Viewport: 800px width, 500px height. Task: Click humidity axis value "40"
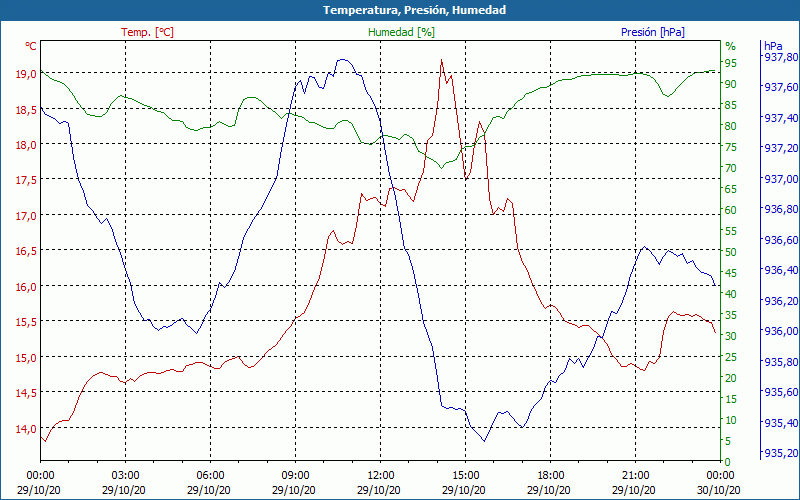point(731,294)
